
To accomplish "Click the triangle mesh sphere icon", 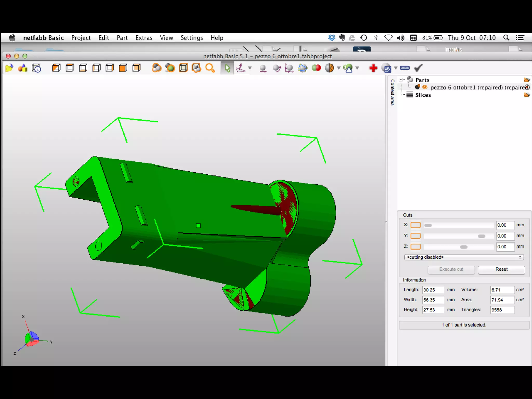I will [330, 68].
